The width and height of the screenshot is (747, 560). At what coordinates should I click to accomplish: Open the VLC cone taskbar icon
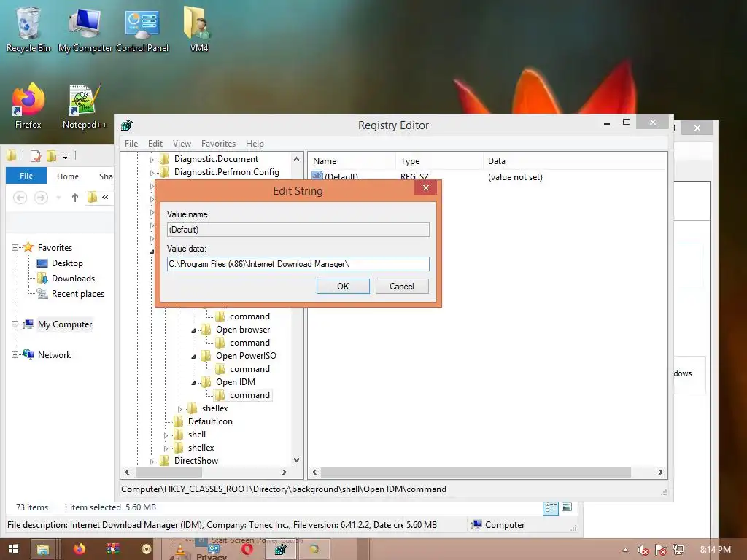[180, 551]
